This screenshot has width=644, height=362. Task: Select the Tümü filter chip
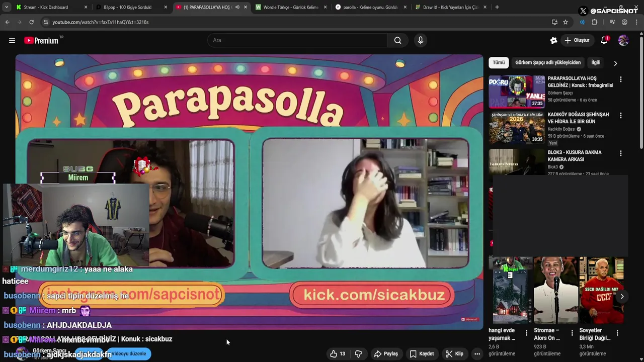(499, 63)
